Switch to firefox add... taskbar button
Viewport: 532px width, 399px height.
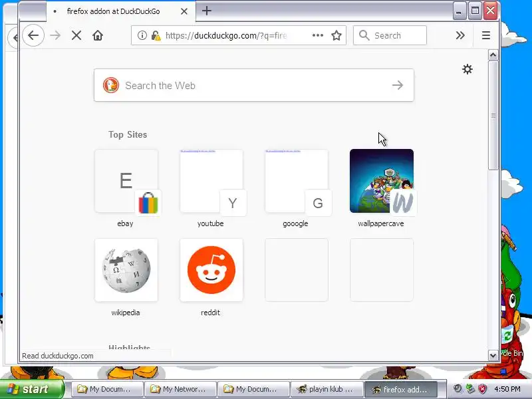pyautogui.click(x=401, y=389)
